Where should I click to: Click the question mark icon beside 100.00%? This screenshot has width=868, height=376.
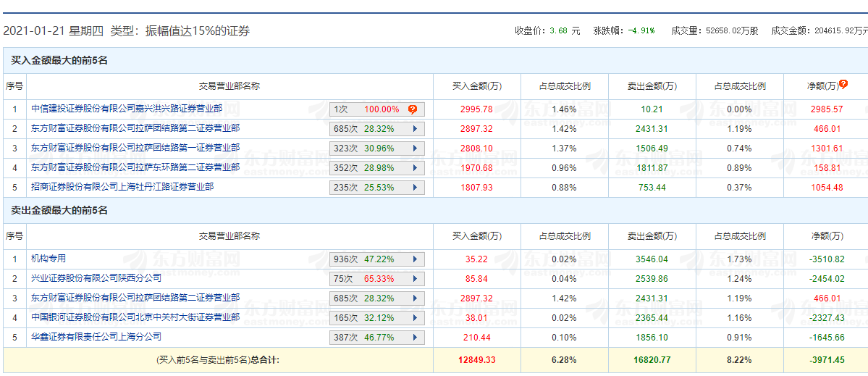[x=413, y=109]
